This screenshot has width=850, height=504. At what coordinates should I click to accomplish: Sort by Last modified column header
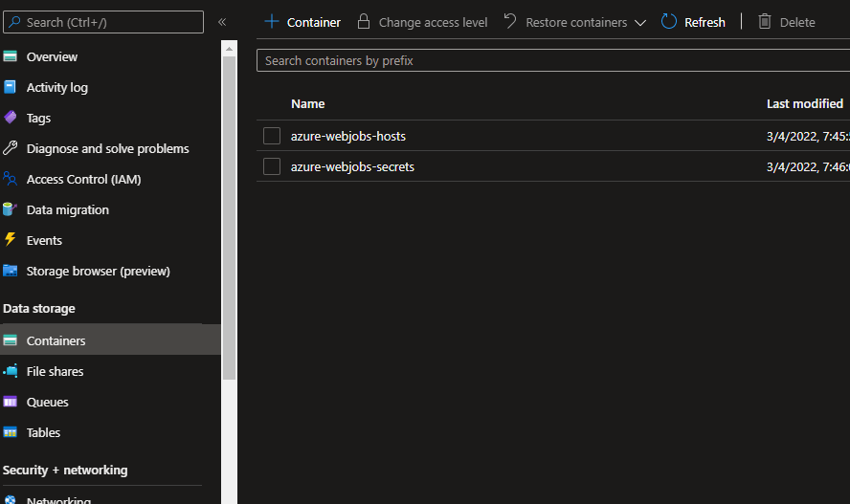805,104
